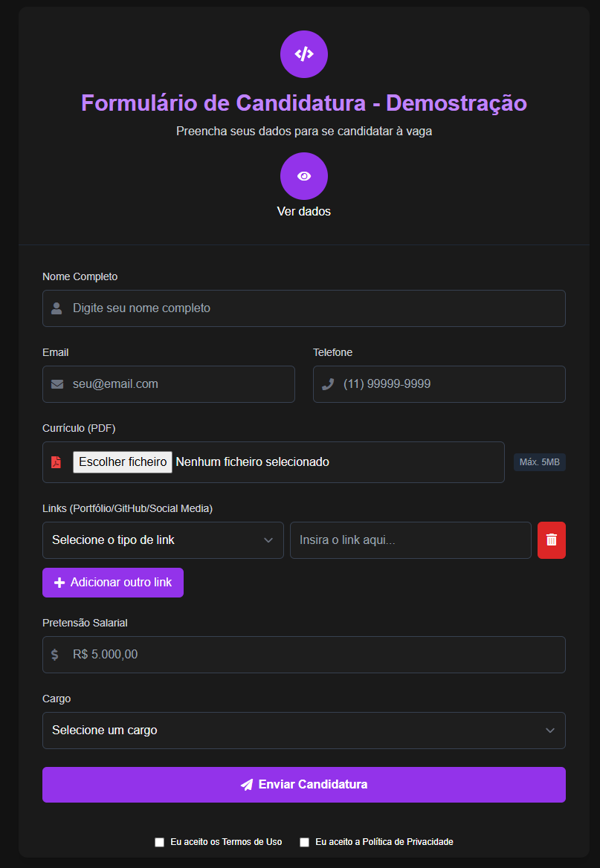
Task: Click the Pretensão Salarial input field
Action: click(x=312, y=655)
